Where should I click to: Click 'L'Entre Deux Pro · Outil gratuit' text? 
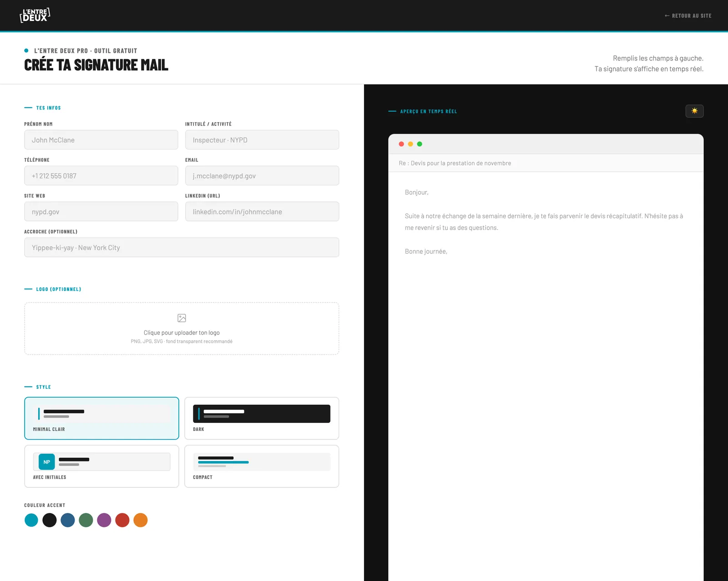click(86, 51)
